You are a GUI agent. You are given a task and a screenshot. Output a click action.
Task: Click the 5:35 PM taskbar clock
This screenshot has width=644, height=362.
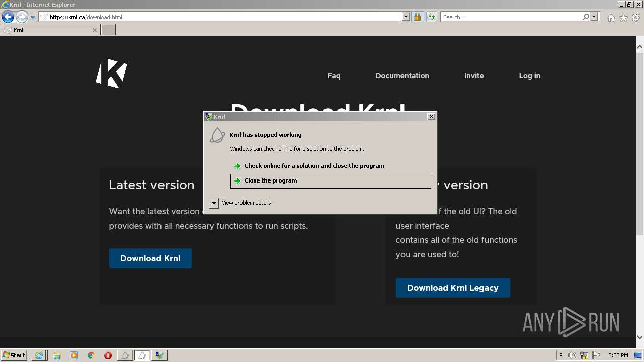click(x=618, y=355)
